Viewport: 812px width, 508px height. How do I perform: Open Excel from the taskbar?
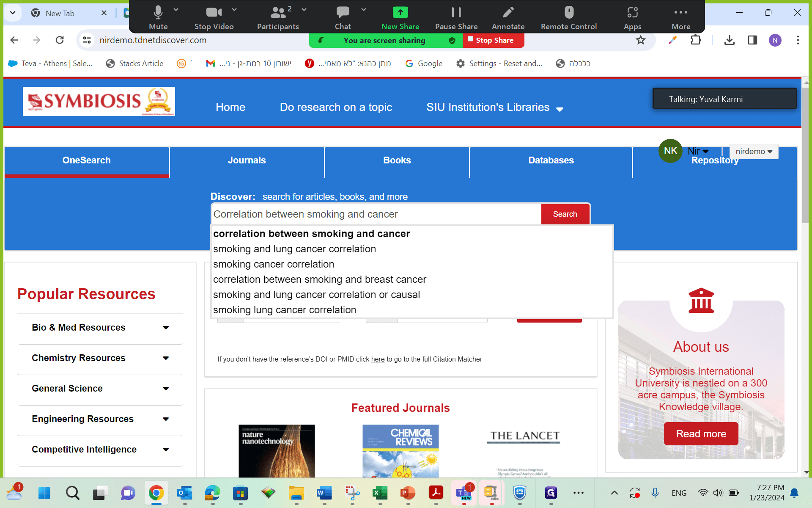pyautogui.click(x=380, y=493)
